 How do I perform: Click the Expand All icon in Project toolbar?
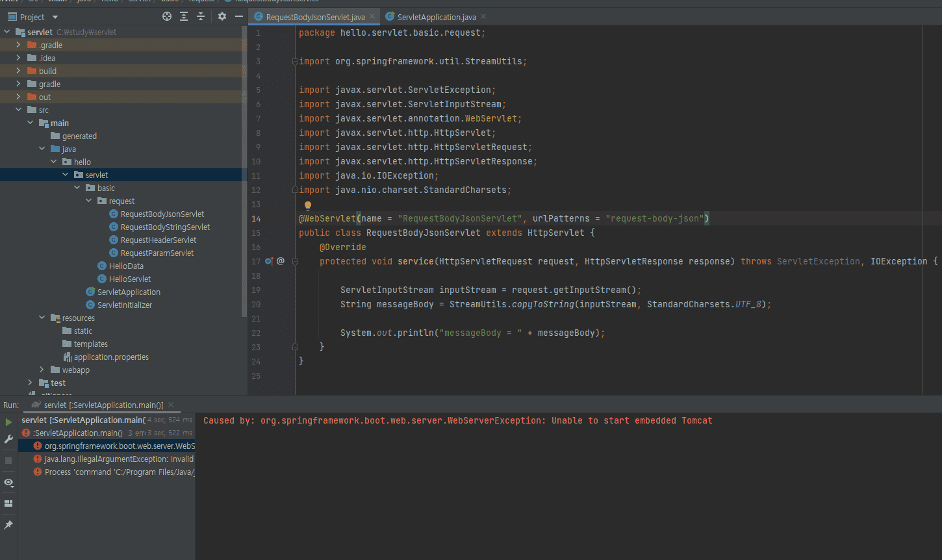[x=184, y=17]
